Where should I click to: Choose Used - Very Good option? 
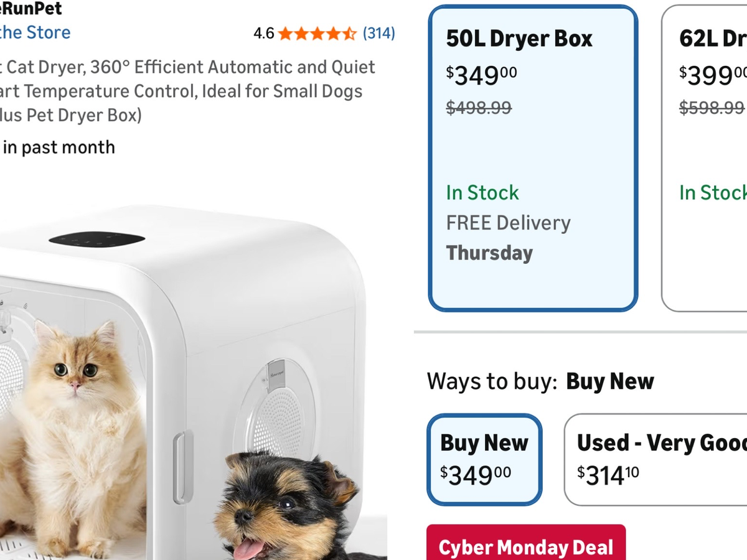[655, 460]
